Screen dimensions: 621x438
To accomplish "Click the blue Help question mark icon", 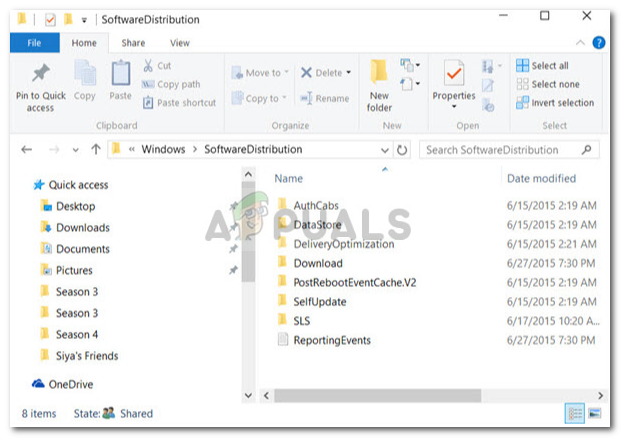I will coord(598,42).
